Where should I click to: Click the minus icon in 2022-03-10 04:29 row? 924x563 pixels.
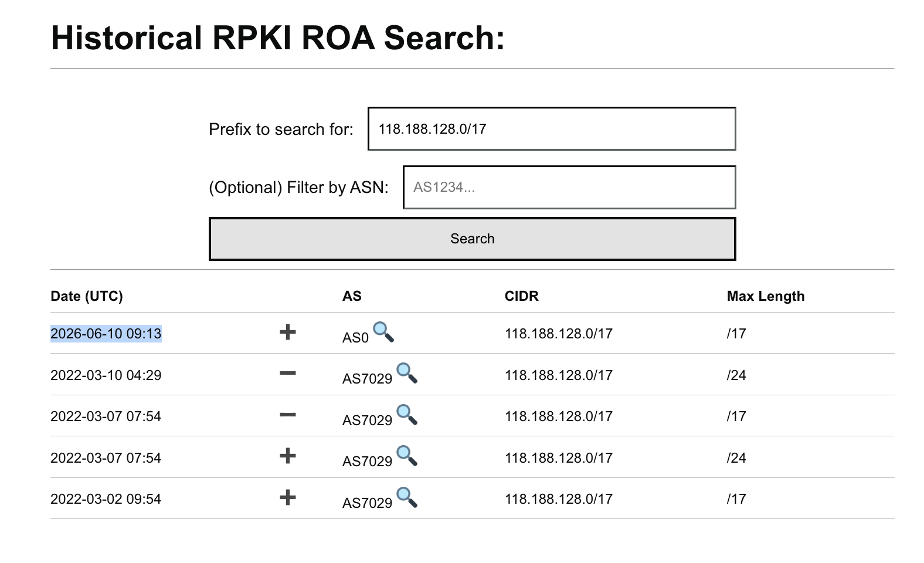[x=288, y=373]
